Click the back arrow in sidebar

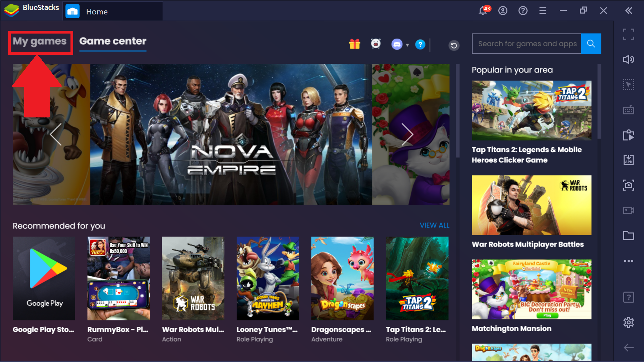click(x=629, y=348)
